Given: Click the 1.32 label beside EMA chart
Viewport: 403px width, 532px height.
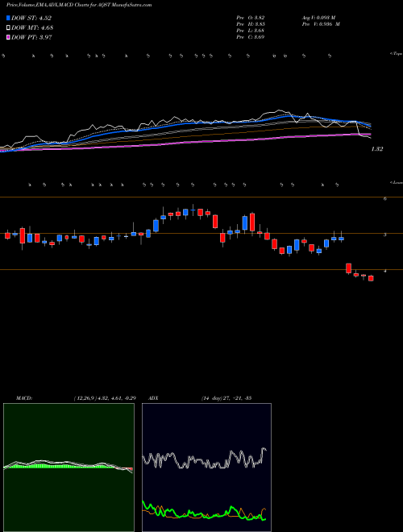Looking at the screenshot, I should pyautogui.click(x=377, y=149).
